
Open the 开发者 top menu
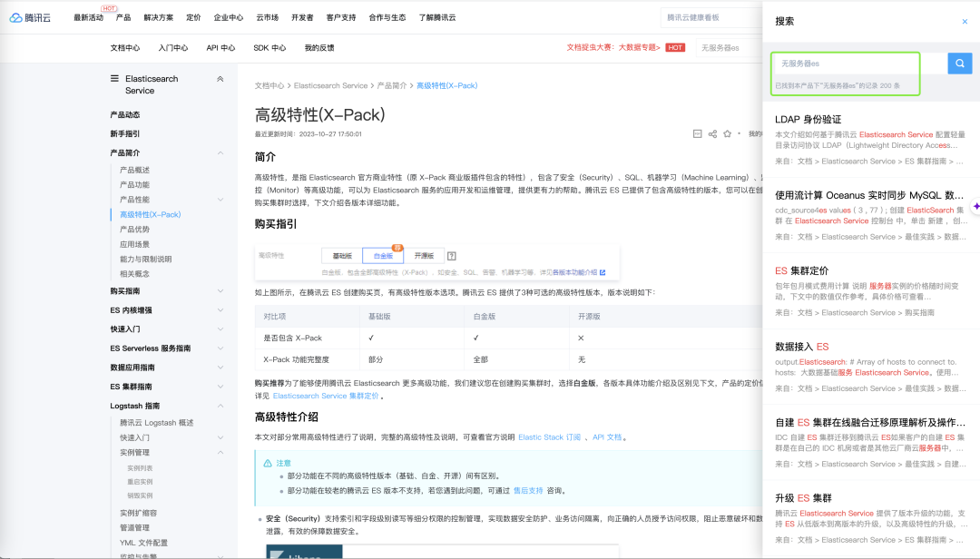point(302,17)
